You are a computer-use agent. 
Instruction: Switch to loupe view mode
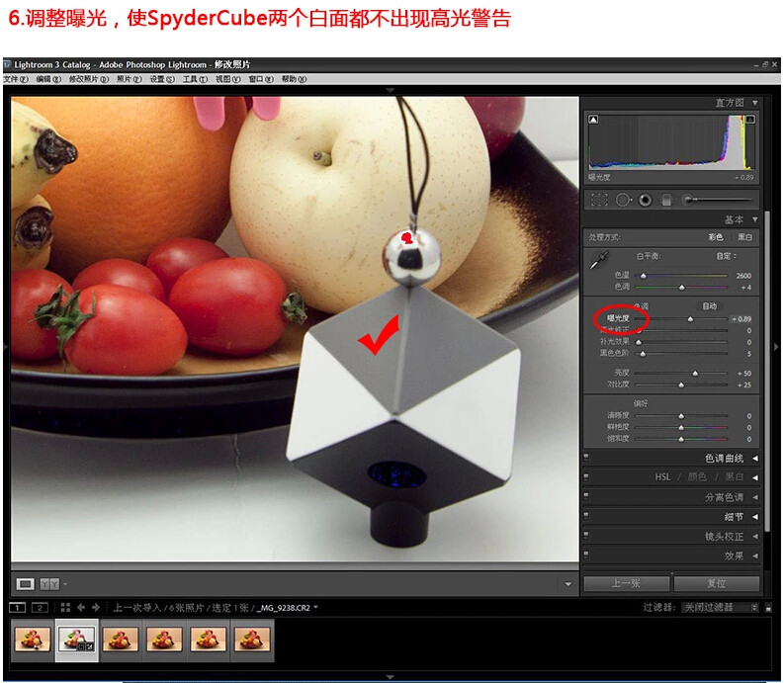pyautogui.click(x=25, y=583)
